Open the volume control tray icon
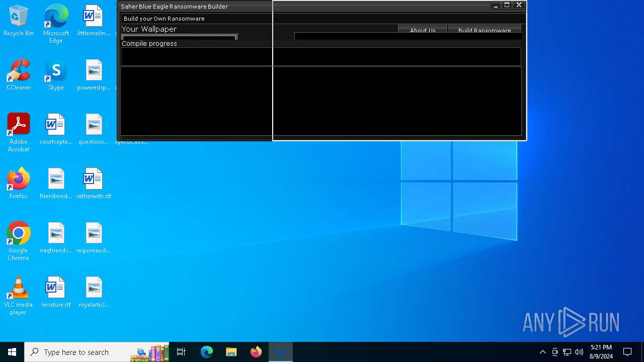 (x=579, y=352)
